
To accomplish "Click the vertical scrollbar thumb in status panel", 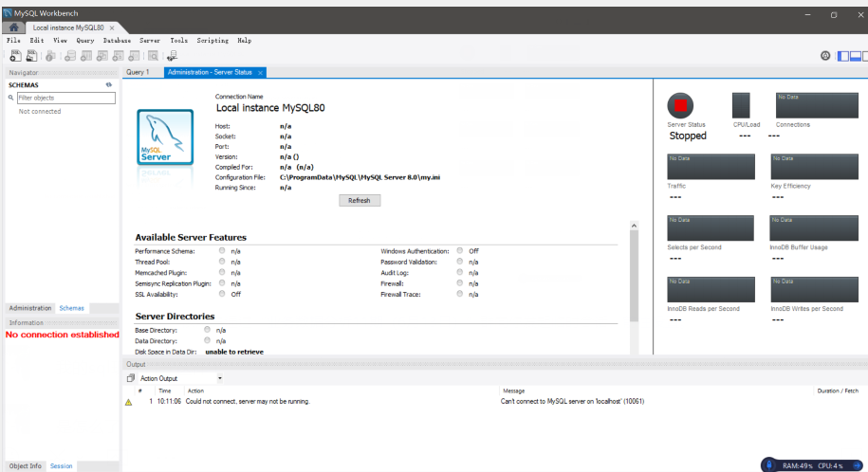I will click(634, 276).
